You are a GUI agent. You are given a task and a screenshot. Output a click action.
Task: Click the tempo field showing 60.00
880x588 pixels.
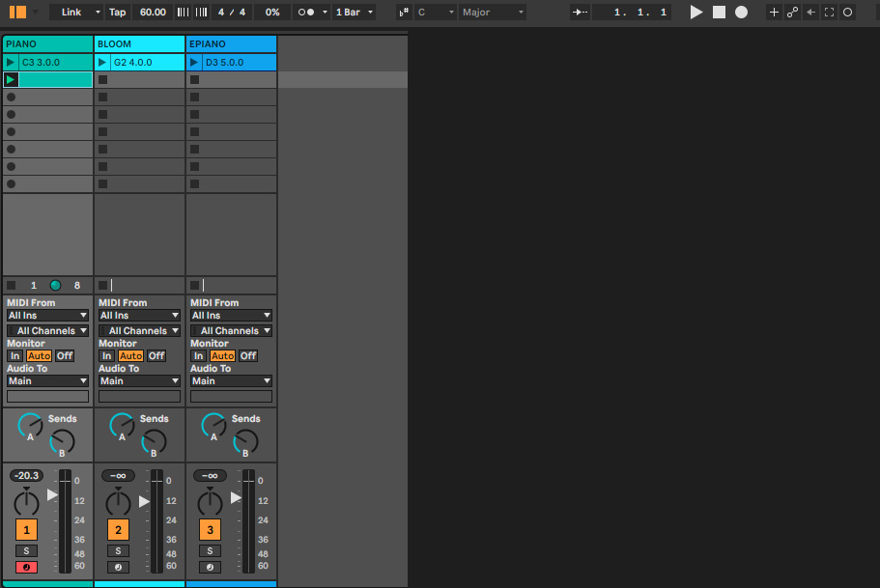153,12
